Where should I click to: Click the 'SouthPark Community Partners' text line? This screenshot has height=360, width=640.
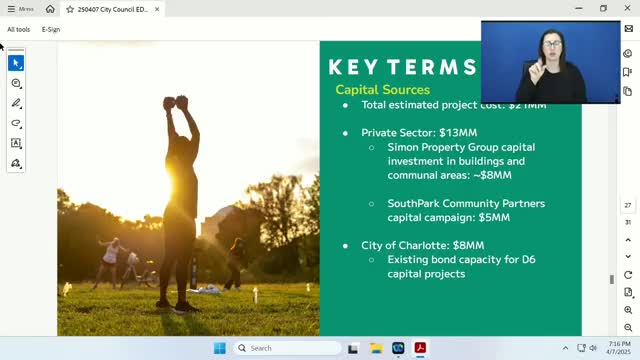466,203
